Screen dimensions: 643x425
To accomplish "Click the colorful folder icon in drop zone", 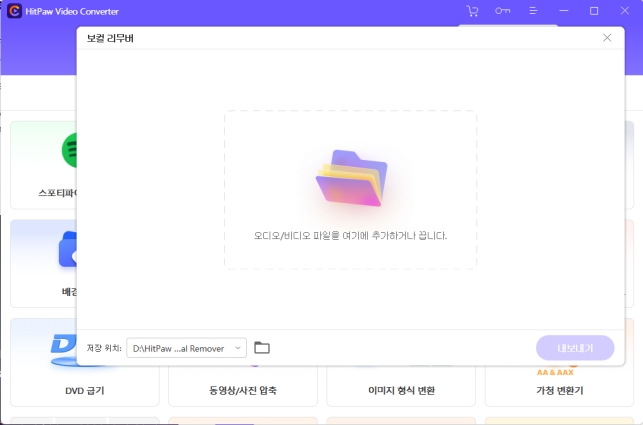I will [350, 179].
